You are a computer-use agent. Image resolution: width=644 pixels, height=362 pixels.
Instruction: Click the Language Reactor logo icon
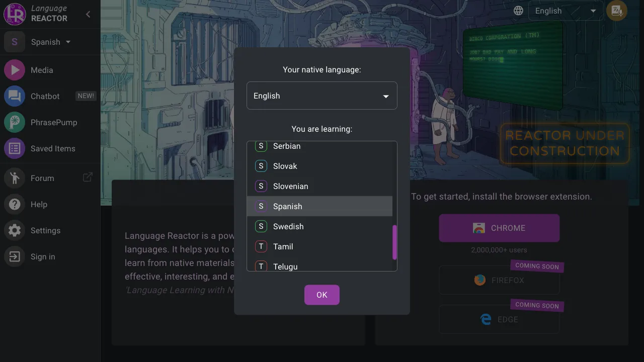(15, 14)
